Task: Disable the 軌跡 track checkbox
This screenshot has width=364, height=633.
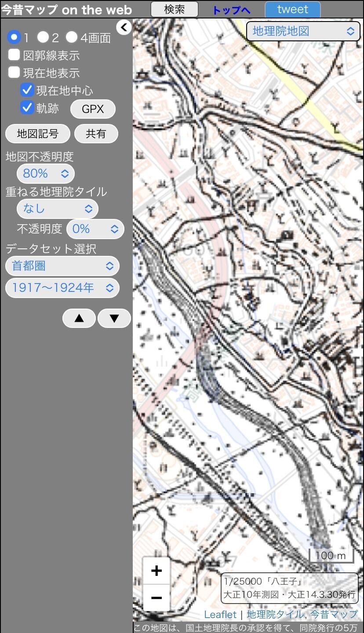Action: [27, 107]
